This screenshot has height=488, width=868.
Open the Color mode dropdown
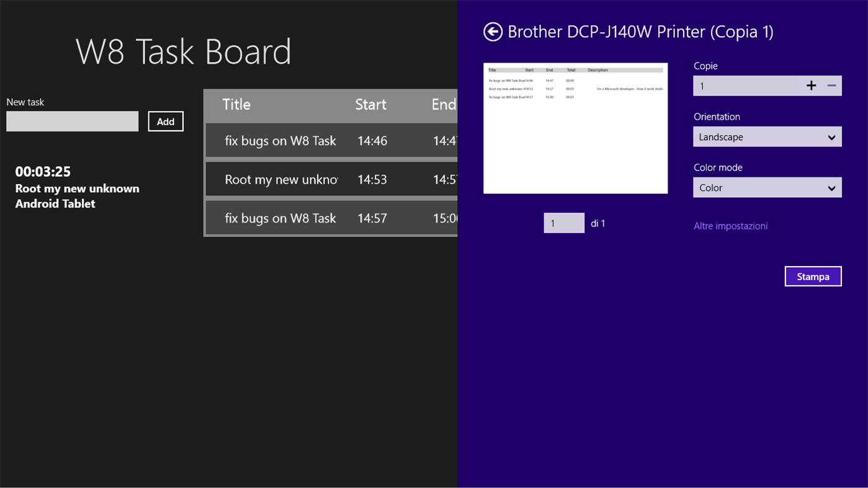[x=767, y=187]
